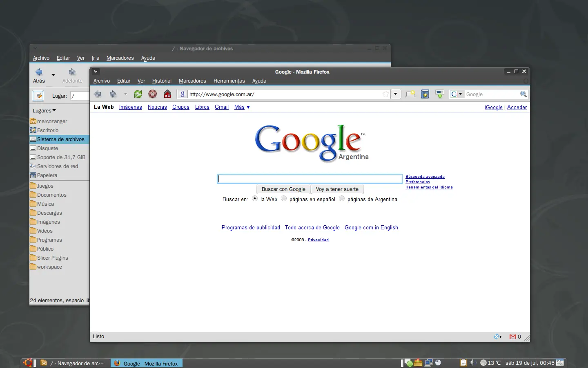Toggle text location entry icon in file browser

[x=38, y=96]
